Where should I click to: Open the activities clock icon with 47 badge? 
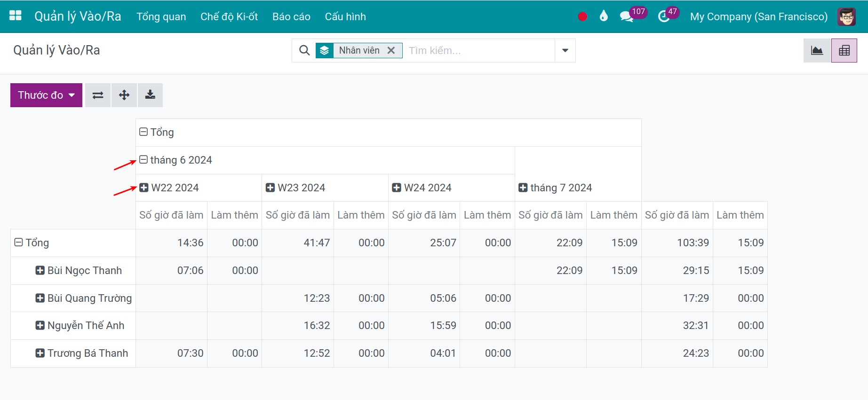(x=663, y=16)
